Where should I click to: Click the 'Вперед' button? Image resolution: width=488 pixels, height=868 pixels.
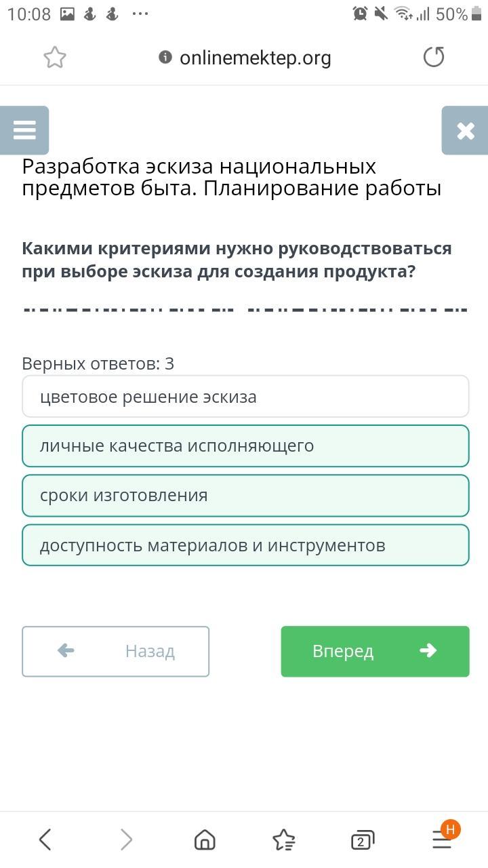(x=375, y=651)
